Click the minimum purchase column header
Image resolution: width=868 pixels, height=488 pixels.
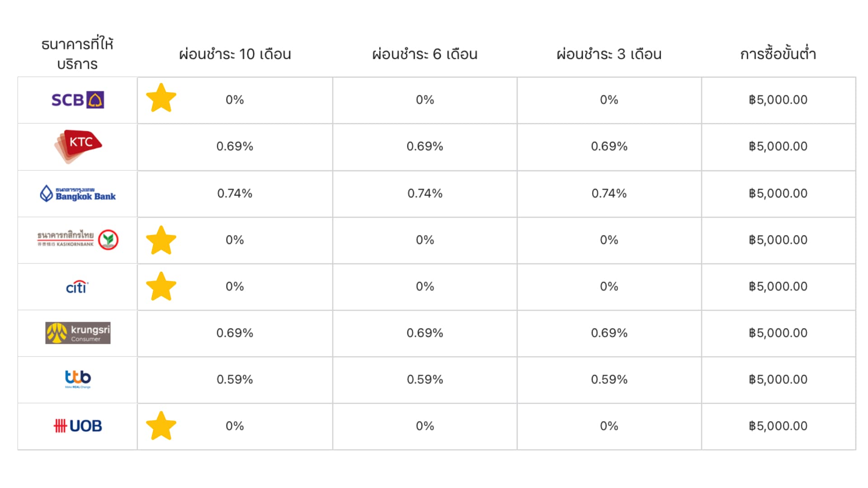tap(778, 54)
